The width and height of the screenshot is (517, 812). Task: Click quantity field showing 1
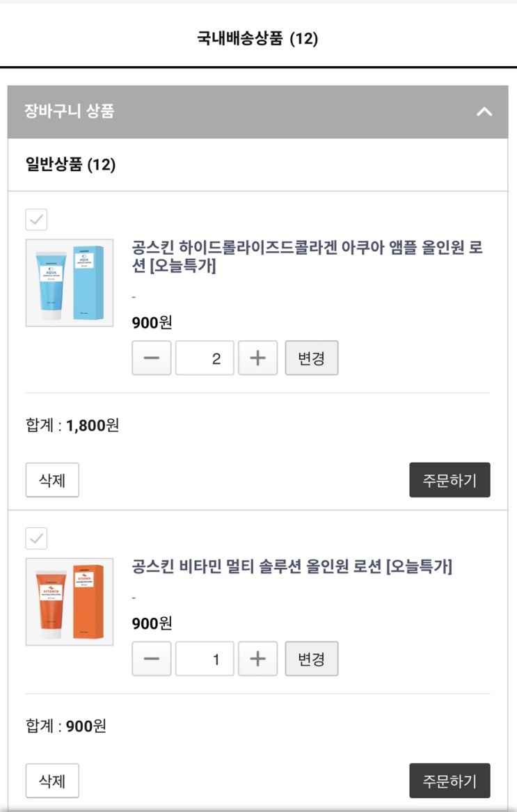(205, 659)
